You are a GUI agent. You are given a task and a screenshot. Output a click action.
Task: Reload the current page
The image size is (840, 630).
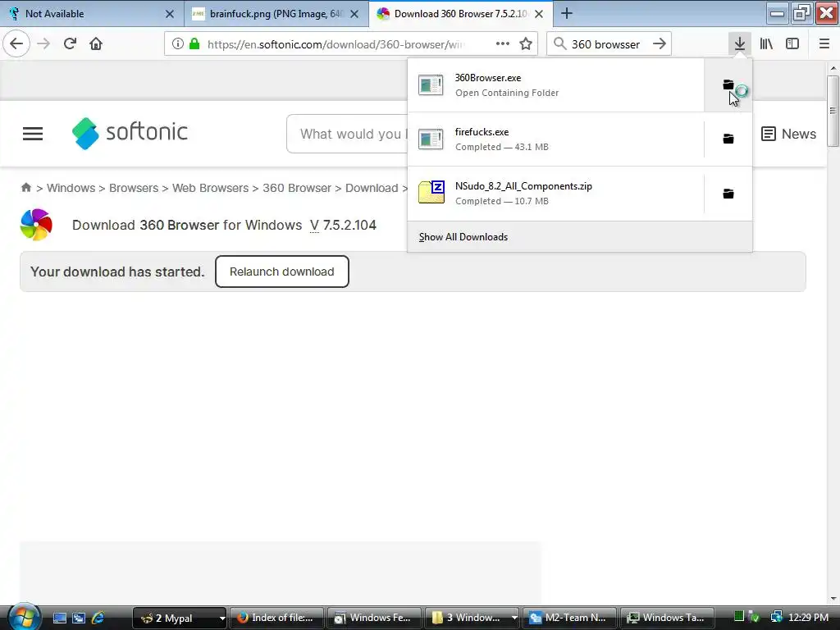pos(70,43)
